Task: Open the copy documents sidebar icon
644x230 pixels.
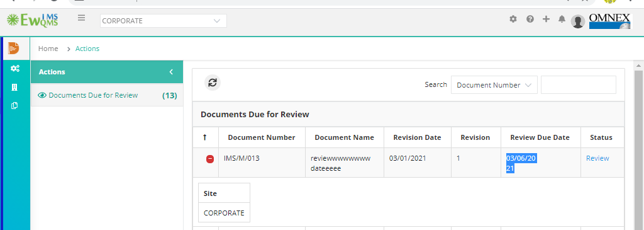Action: [x=14, y=106]
